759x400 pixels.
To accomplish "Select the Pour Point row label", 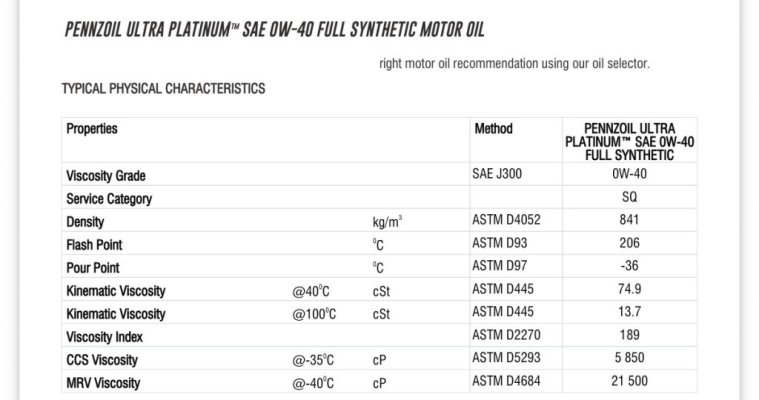I will [92, 267].
